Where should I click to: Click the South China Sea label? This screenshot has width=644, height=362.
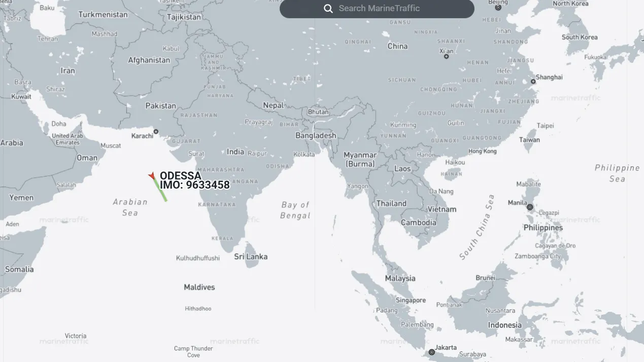pos(477,228)
